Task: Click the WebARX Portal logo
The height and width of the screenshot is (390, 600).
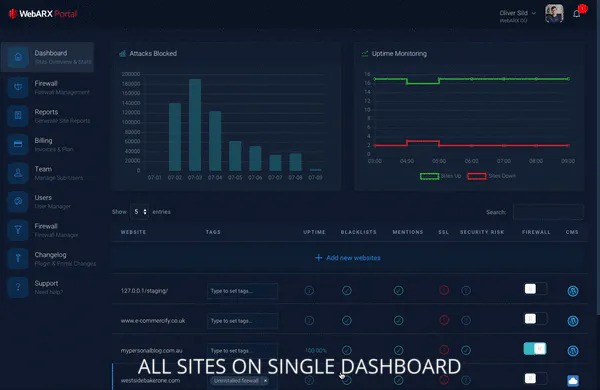Action: pyautogui.click(x=43, y=14)
